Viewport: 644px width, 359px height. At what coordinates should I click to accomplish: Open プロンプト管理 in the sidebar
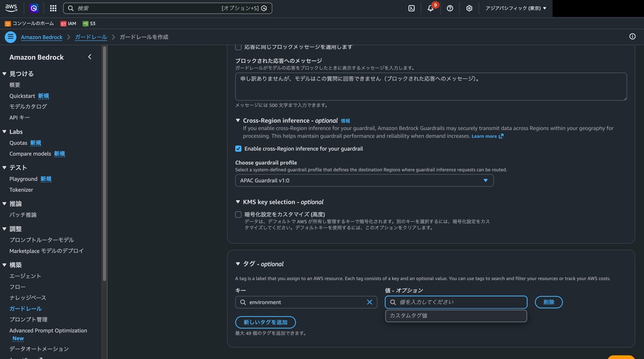click(x=29, y=320)
